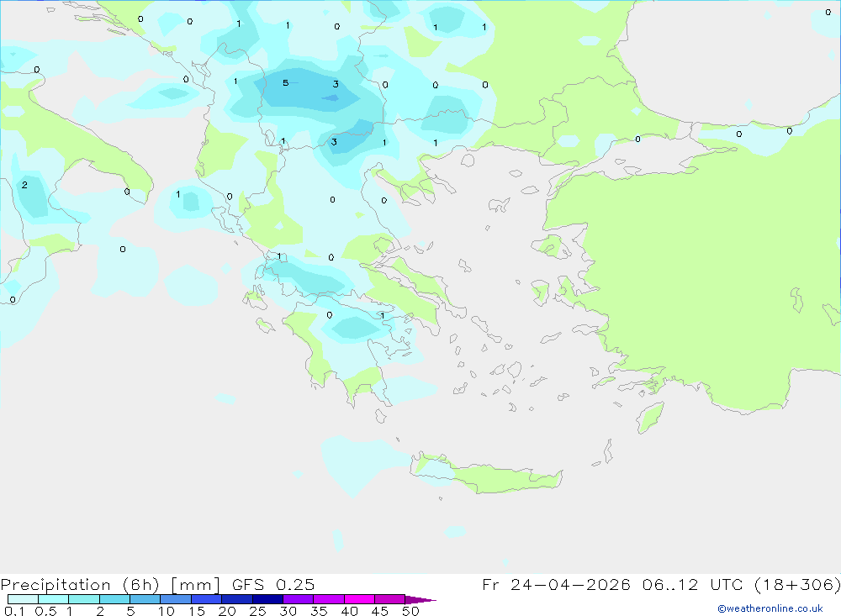Click the legend scale label '25'
Viewport: 841px width, 616px height.
click(257, 611)
